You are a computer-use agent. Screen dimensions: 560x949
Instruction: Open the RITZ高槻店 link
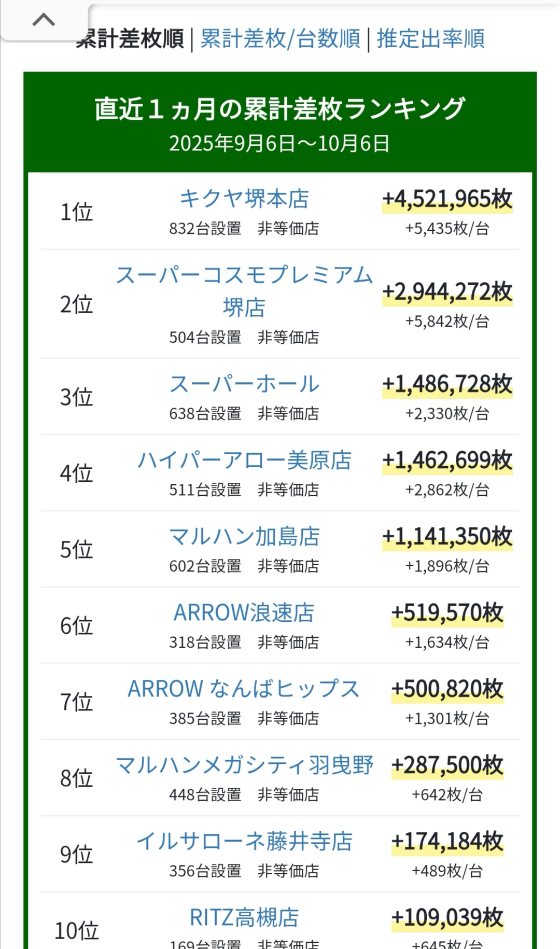244,918
